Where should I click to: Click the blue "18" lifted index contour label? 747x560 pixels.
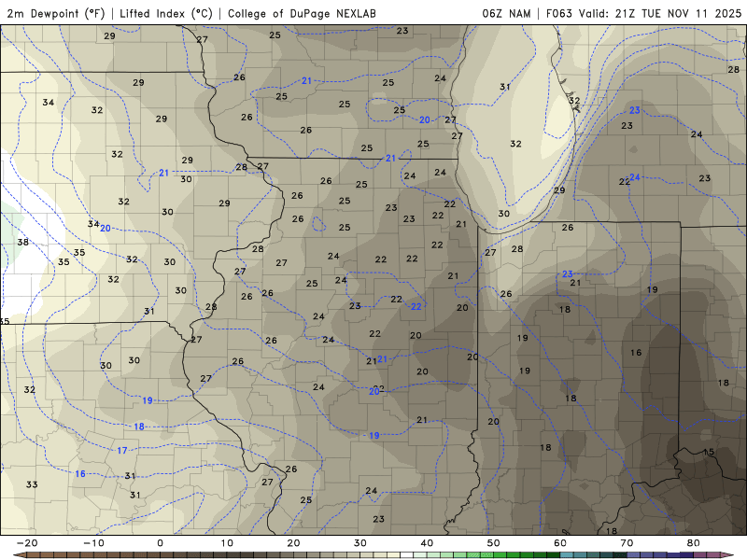tap(138, 427)
